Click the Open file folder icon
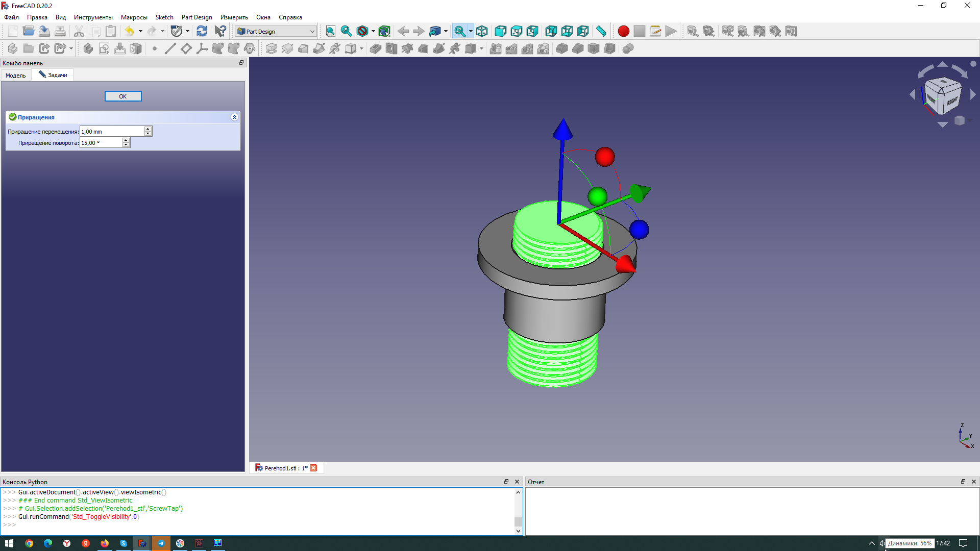This screenshot has width=980, height=551. (29, 31)
